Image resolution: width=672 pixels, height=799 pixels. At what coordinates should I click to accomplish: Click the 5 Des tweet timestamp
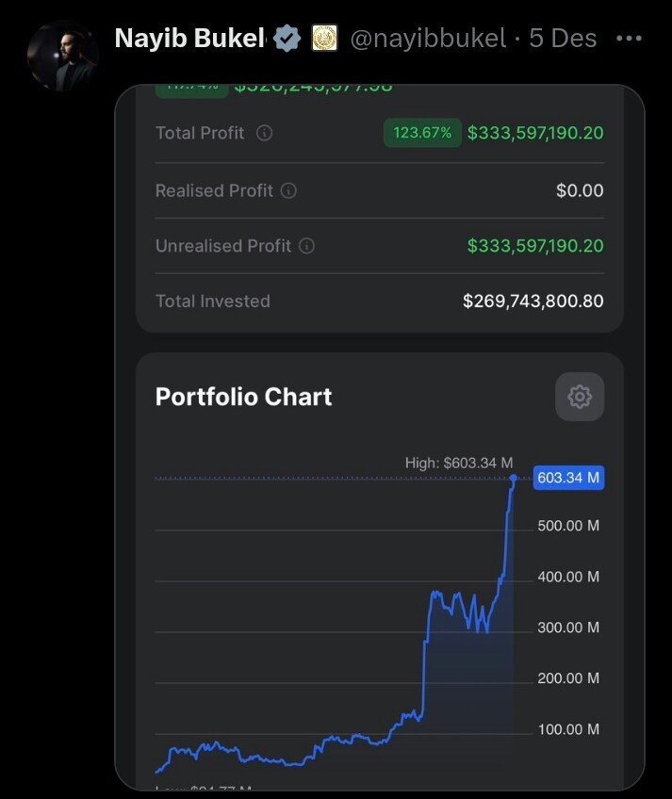click(563, 39)
